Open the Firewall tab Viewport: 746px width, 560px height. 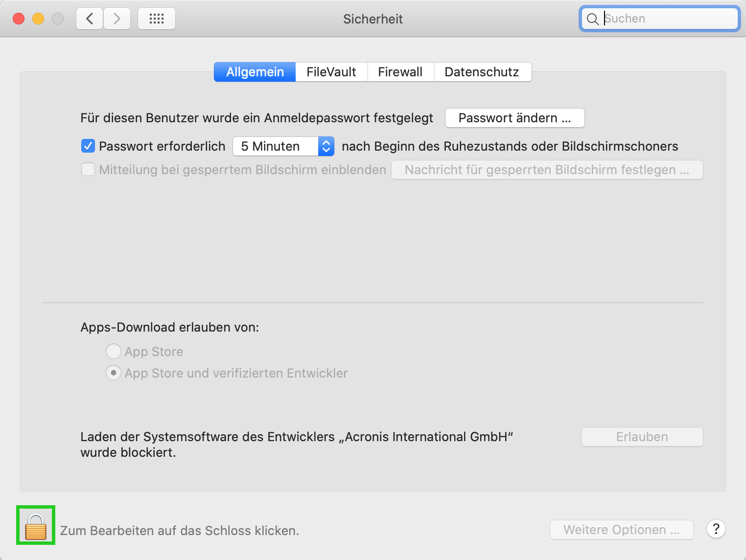click(x=400, y=72)
